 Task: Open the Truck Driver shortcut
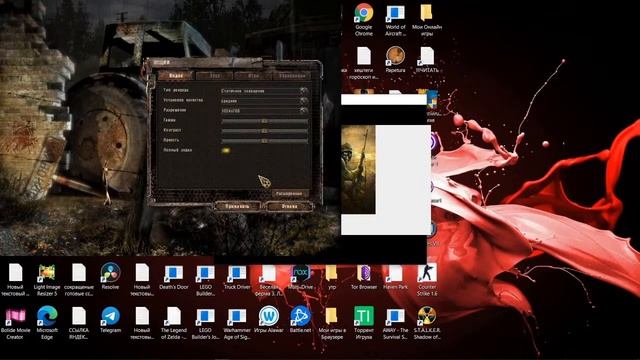(237, 276)
